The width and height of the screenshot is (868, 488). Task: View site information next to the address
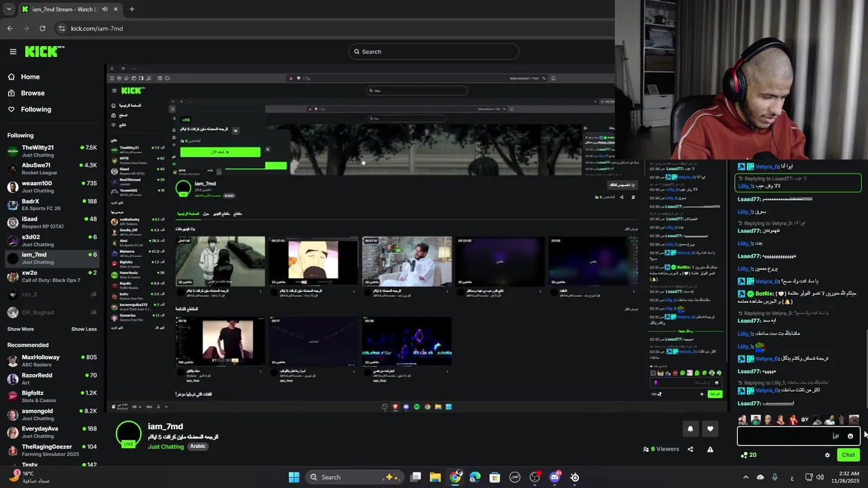point(62,28)
